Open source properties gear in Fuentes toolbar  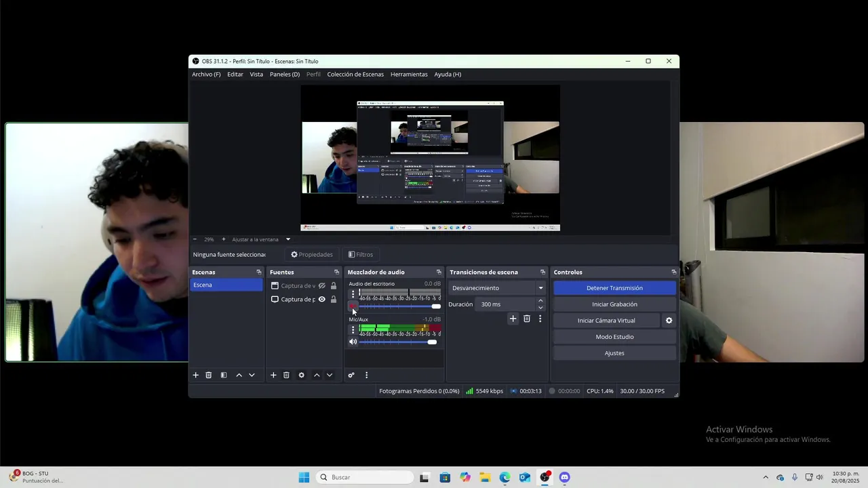302,375
